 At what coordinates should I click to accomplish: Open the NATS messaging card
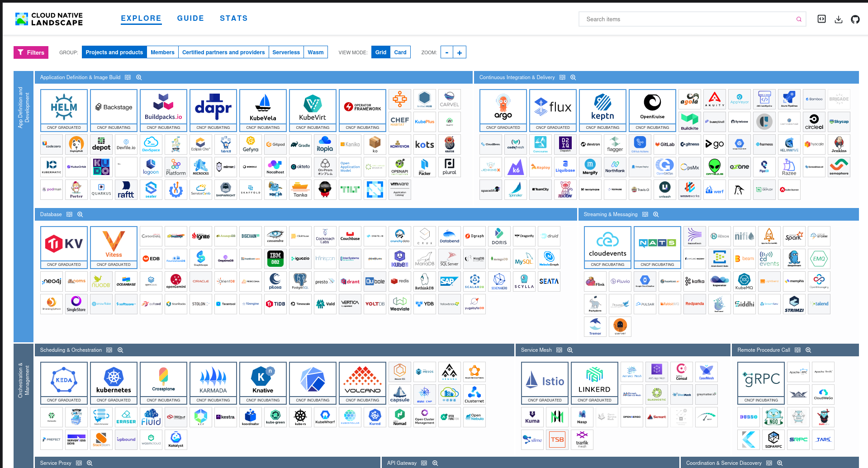tap(657, 247)
